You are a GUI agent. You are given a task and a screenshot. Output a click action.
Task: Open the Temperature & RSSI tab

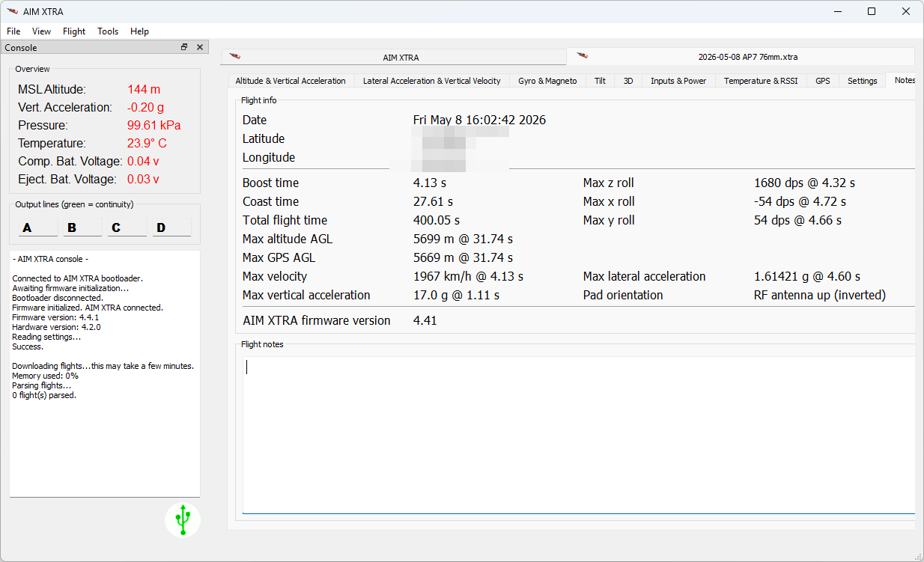point(761,81)
